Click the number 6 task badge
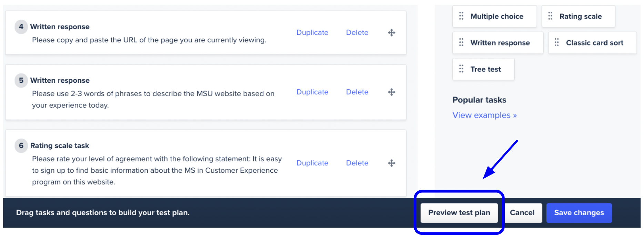Screen dimensions: 644x240 (x=21, y=146)
